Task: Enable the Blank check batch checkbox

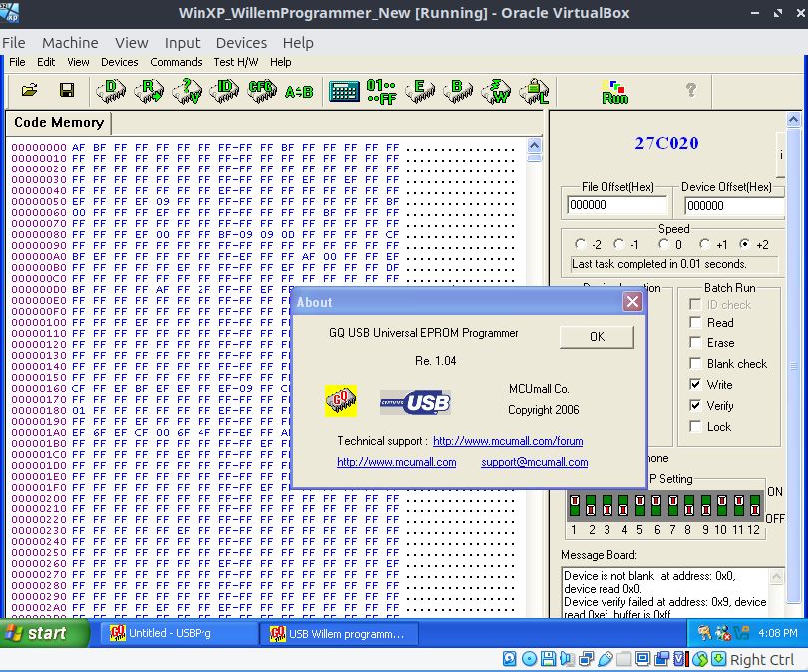Action: coord(696,364)
